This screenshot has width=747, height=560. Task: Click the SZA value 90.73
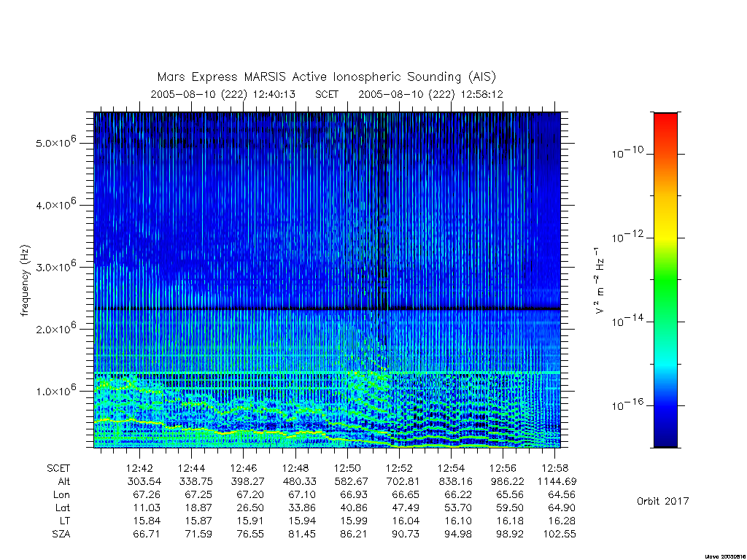[x=405, y=534]
